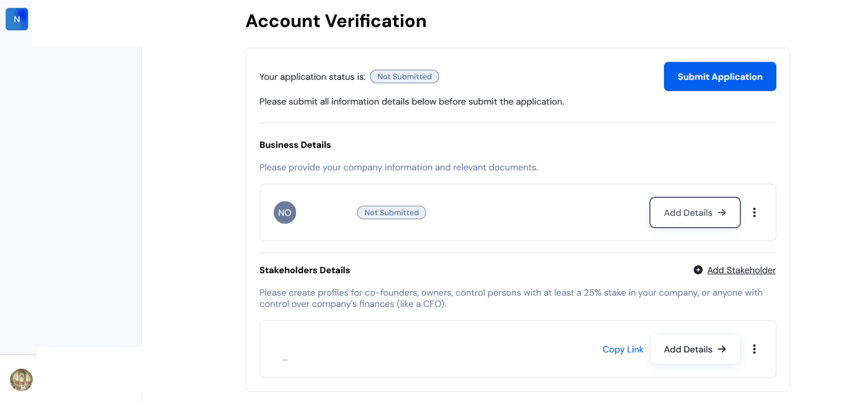Click the arrow icon in stakeholder Add Details
The width and height of the screenshot is (868, 403).
(x=722, y=349)
